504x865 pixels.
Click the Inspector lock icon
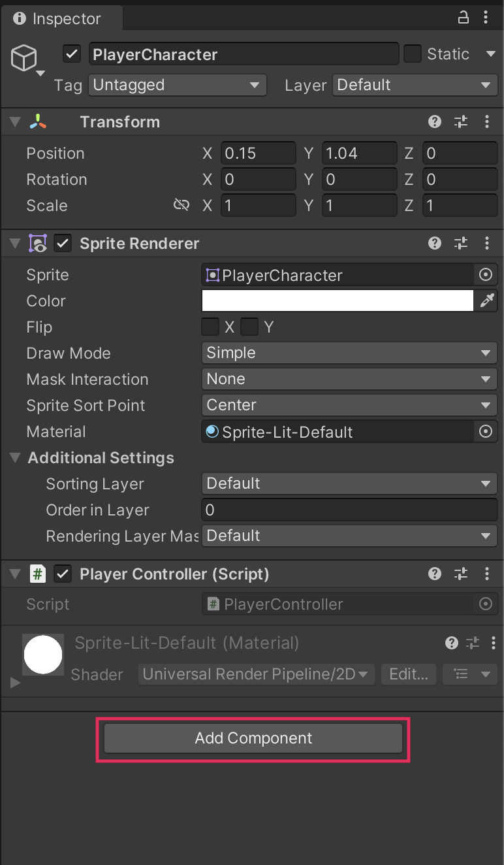coord(464,18)
